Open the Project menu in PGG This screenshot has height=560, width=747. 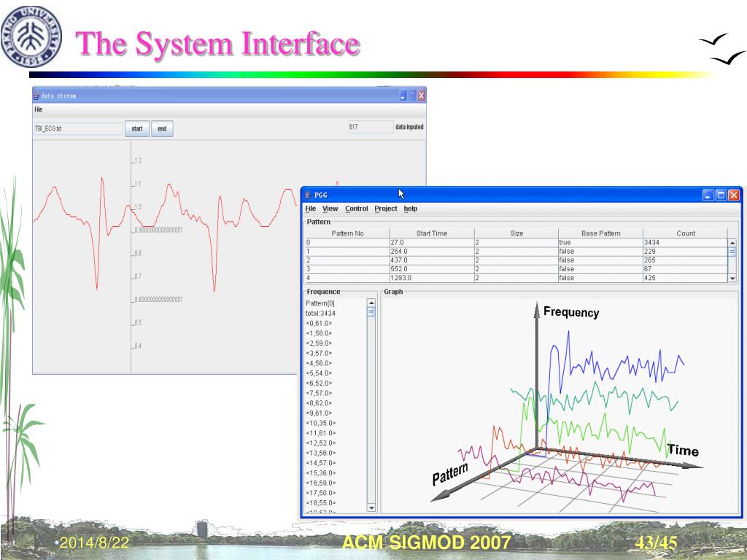(385, 209)
